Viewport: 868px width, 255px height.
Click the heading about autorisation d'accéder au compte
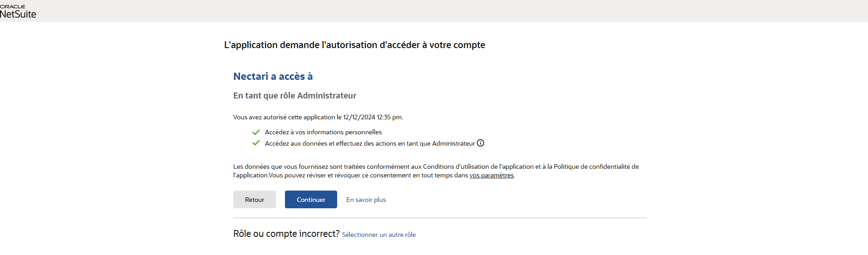pyautogui.click(x=354, y=45)
